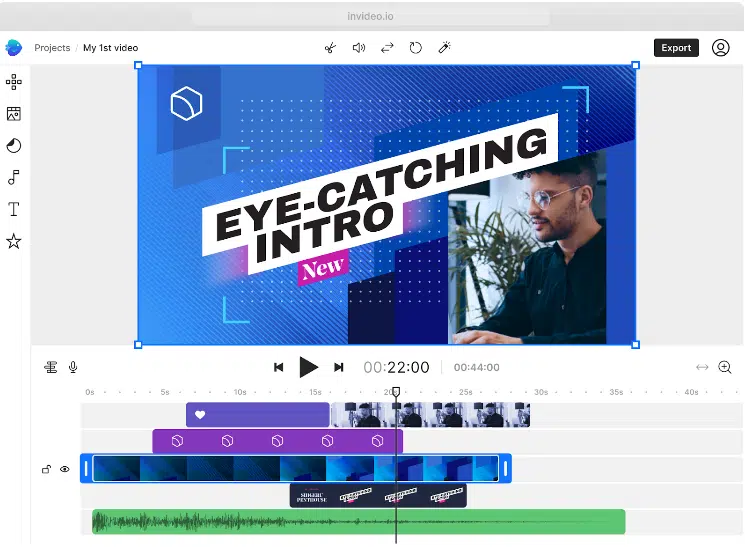Click the Export button
The height and width of the screenshot is (547, 745).
pyautogui.click(x=676, y=48)
